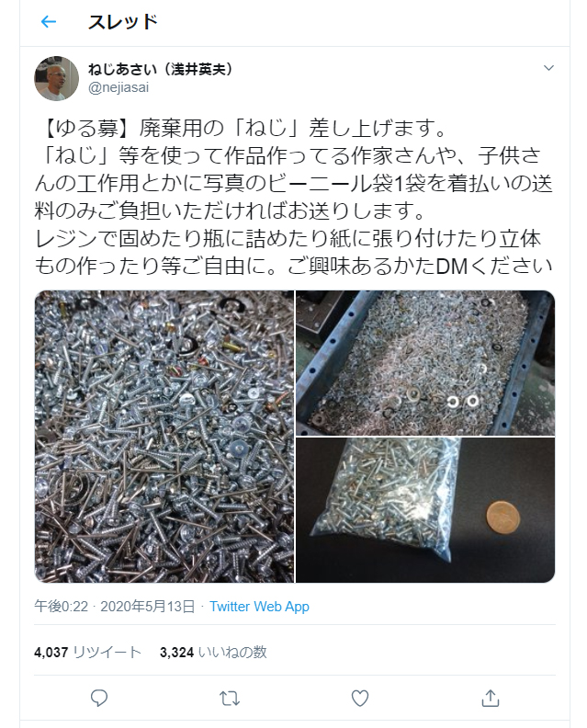Expand the tweet options chevron
The image size is (587, 728).
[x=548, y=68]
